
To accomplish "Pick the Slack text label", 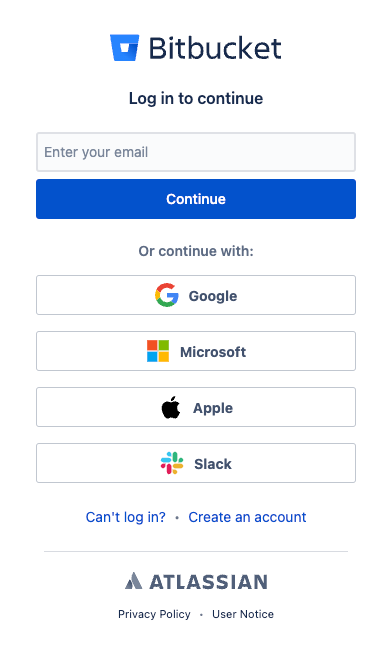I will 213,464.
